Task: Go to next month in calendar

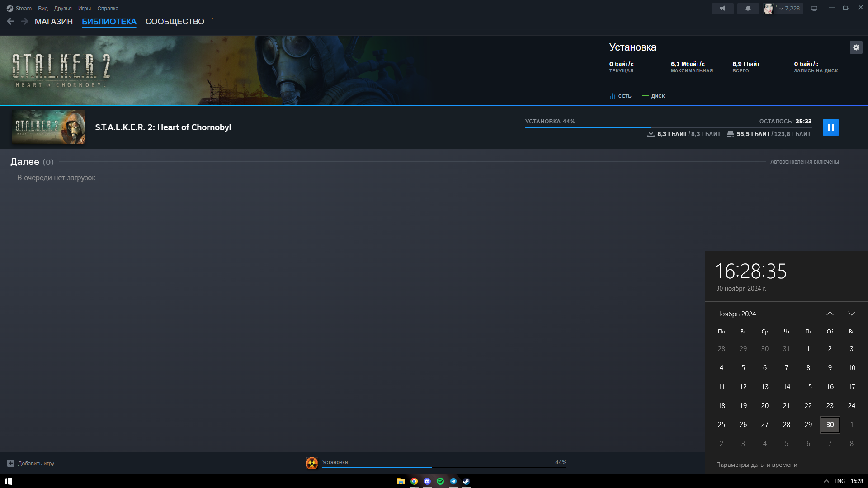Action: point(852,314)
